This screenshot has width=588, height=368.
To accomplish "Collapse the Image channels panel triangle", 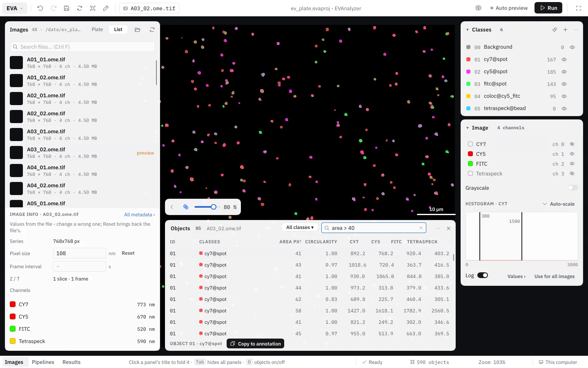I will 468,128.
